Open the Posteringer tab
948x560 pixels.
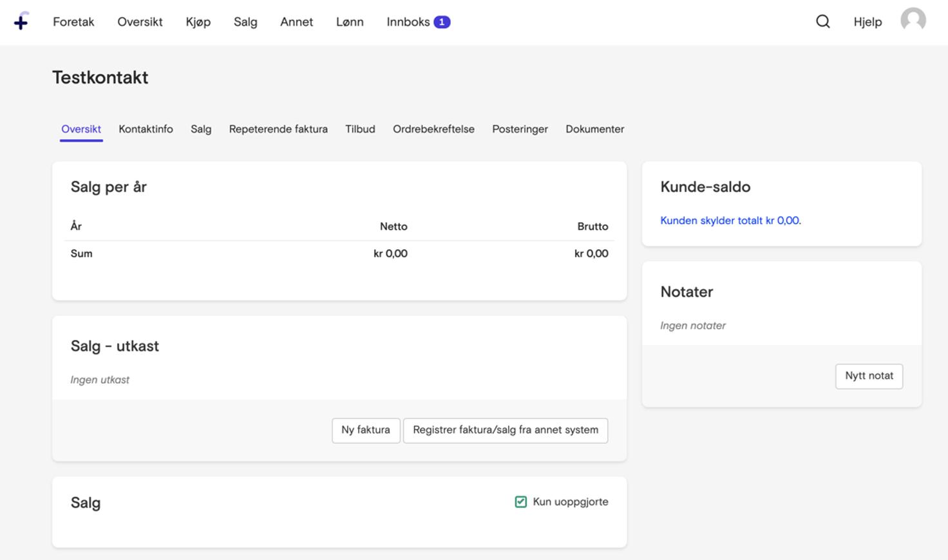click(x=520, y=129)
